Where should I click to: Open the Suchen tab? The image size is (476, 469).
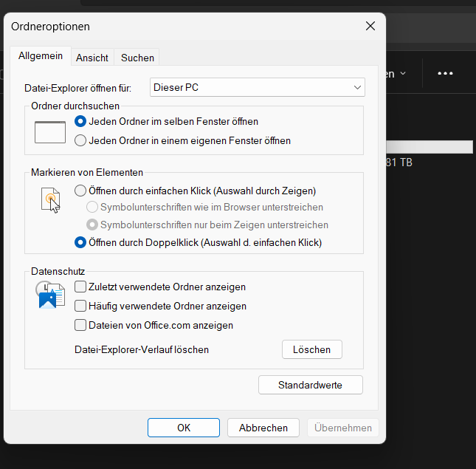click(137, 58)
